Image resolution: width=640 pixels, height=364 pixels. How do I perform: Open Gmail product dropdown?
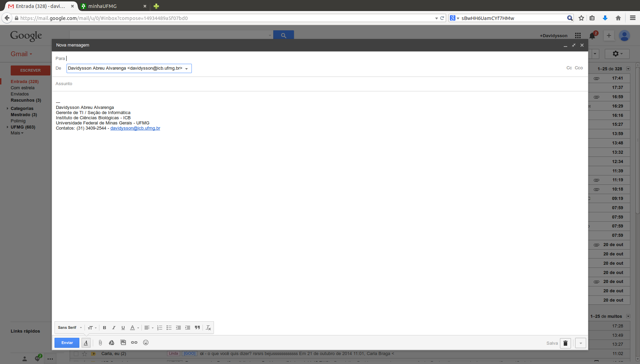[21, 54]
